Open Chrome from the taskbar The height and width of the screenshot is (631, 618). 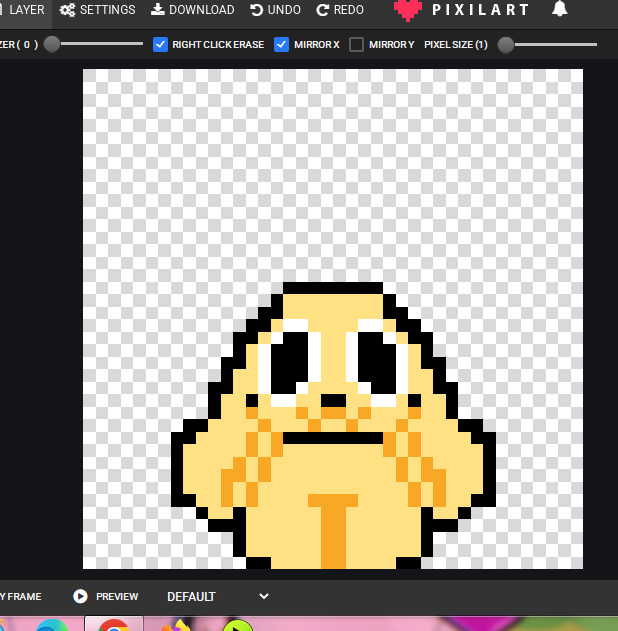[114, 625]
